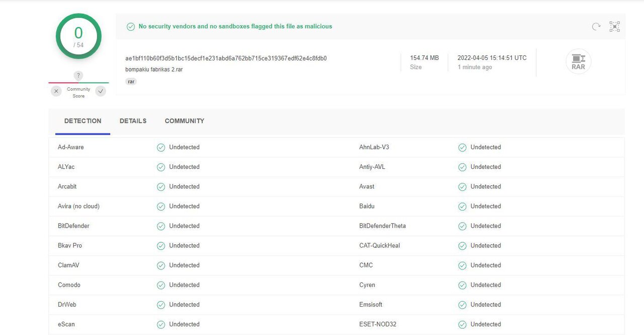644x335 pixels.
Task: Click the ALYac undetected check icon
Action: click(161, 167)
